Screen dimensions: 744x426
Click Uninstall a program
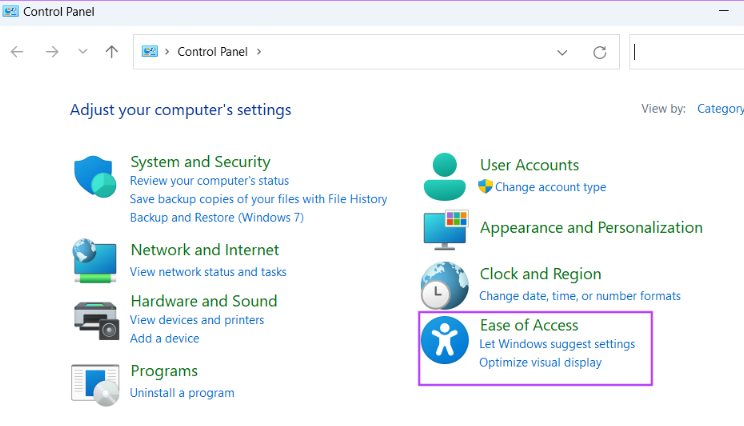(x=182, y=393)
